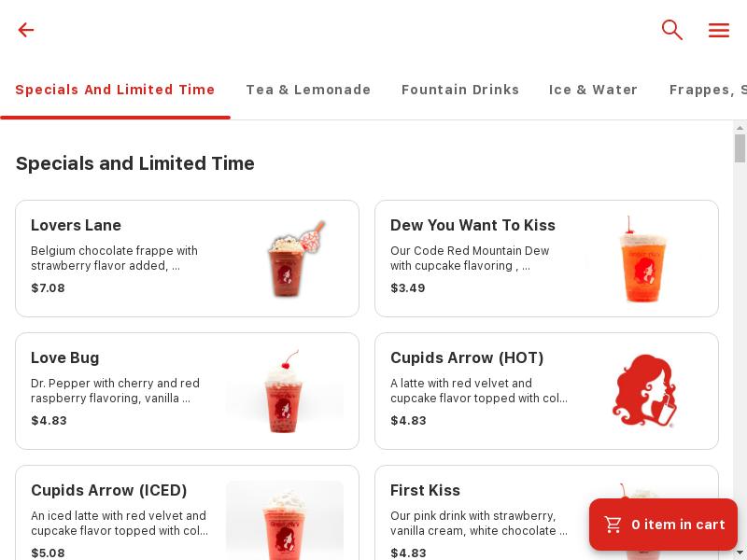This screenshot has width=747, height=560.
Task: Select the Specials And Limited Time tab
Action: pos(115,90)
